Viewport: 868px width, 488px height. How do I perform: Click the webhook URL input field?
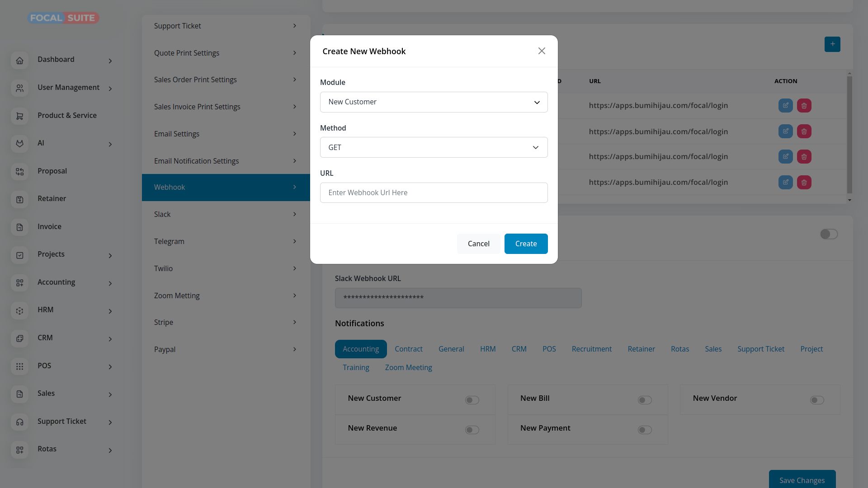click(x=434, y=193)
